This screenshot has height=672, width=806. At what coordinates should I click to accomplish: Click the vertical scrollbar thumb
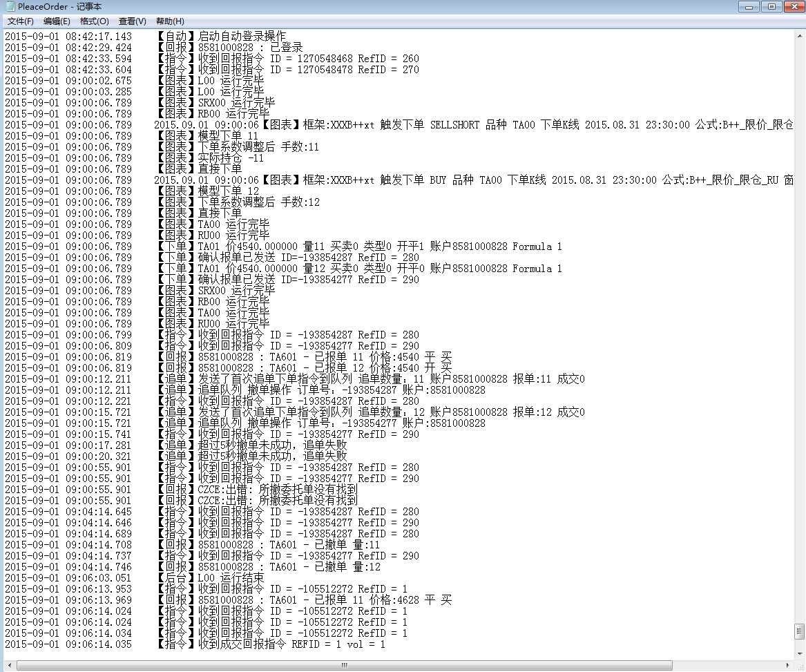(799, 631)
